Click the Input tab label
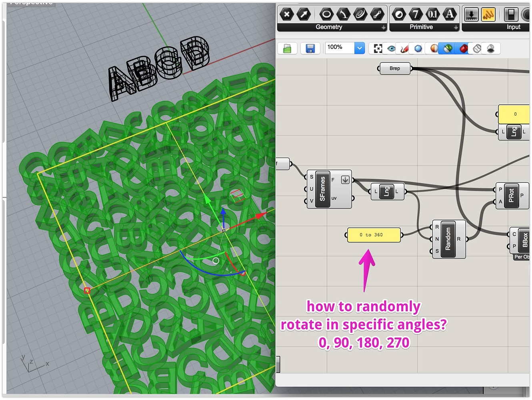Image resolution: width=532 pixels, height=400 pixels. pos(514,27)
